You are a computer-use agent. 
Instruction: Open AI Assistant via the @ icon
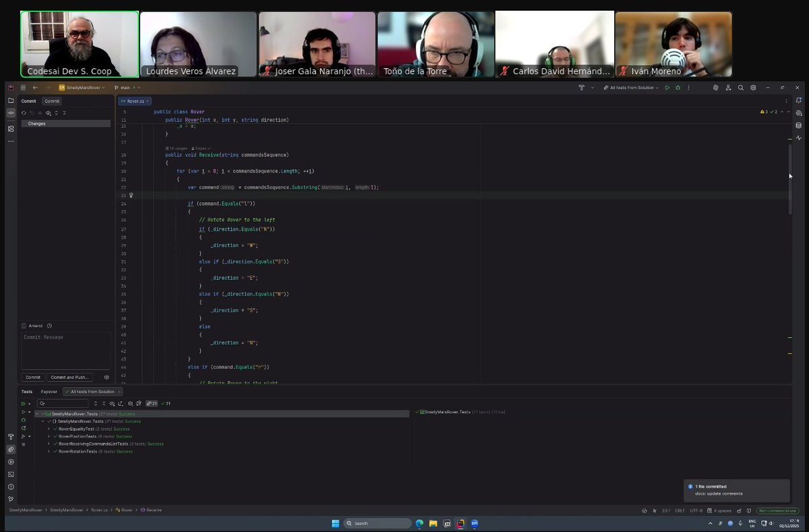coord(716,87)
